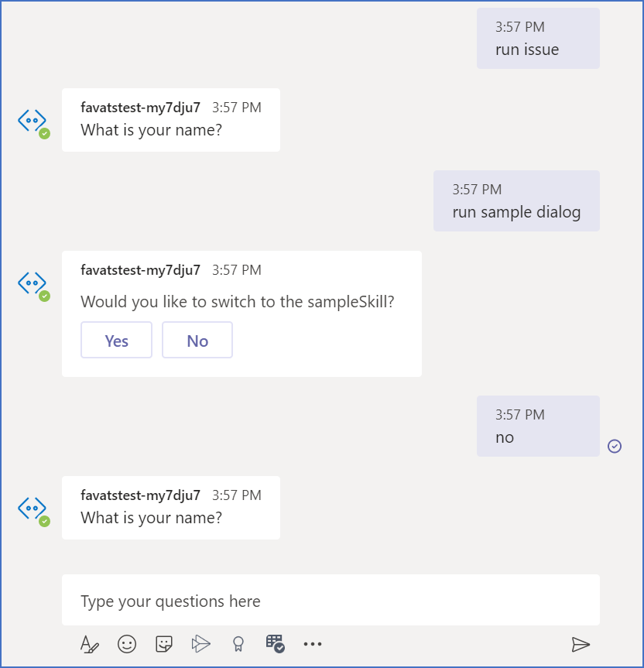Open the sticker picker

[163, 643]
